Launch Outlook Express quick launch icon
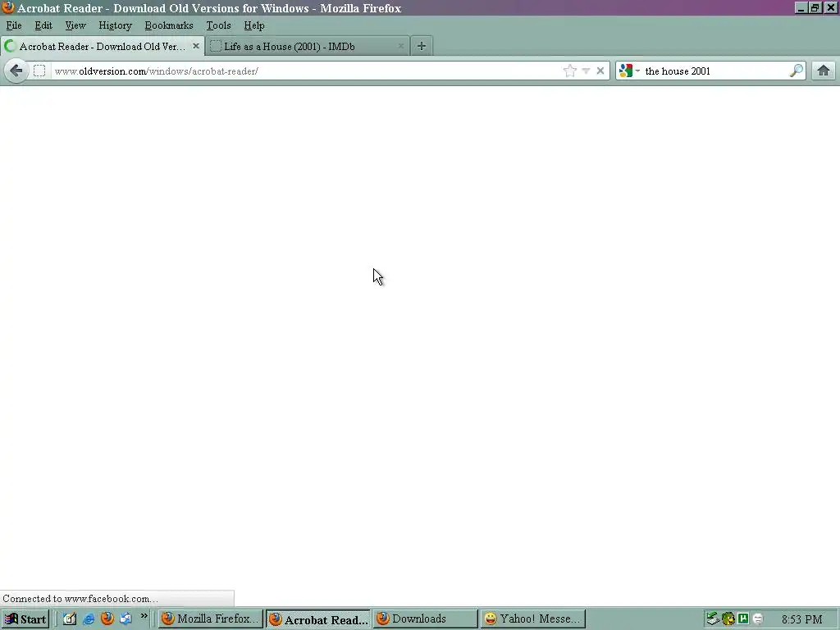Viewport: 840px width, 630px height. click(126, 619)
